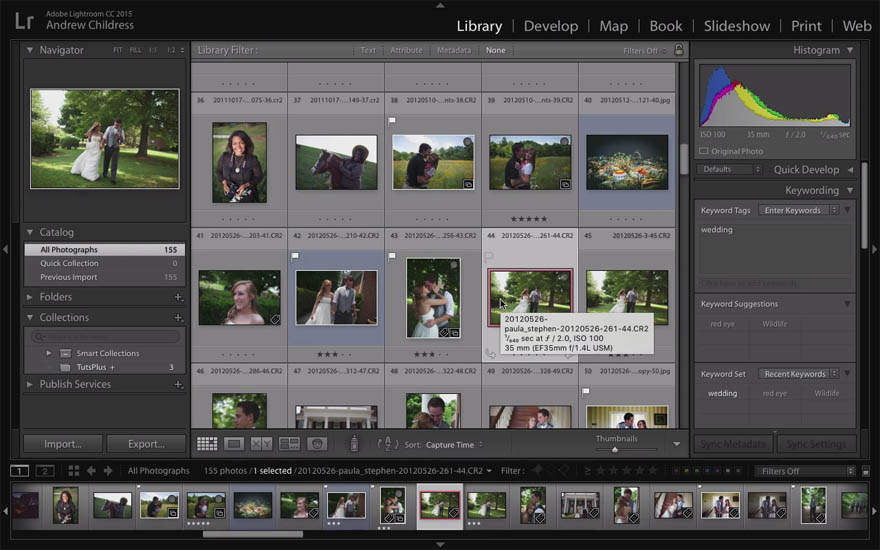Open the Defaults preset dropdown
The image size is (880, 550).
[x=729, y=169]
